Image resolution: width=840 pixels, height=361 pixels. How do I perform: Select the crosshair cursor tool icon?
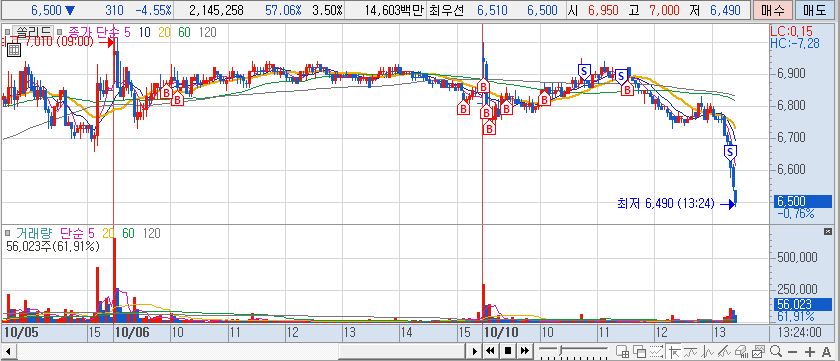coord(675,351)
